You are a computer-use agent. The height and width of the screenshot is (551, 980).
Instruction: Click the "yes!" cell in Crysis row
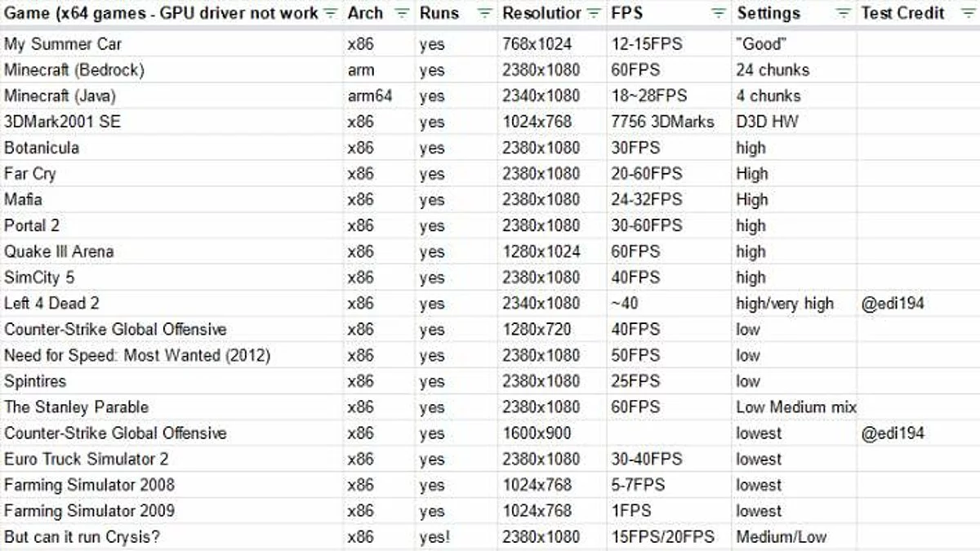tap(434, 537)
